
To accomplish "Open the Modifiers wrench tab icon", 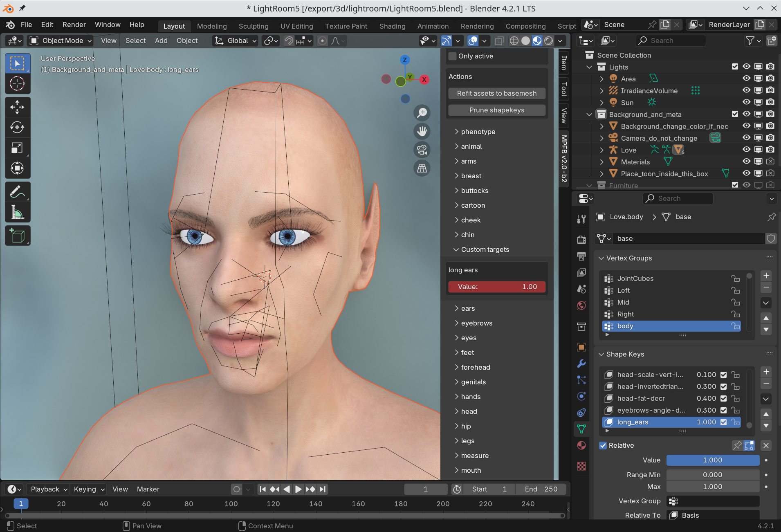I will [581, 364].
